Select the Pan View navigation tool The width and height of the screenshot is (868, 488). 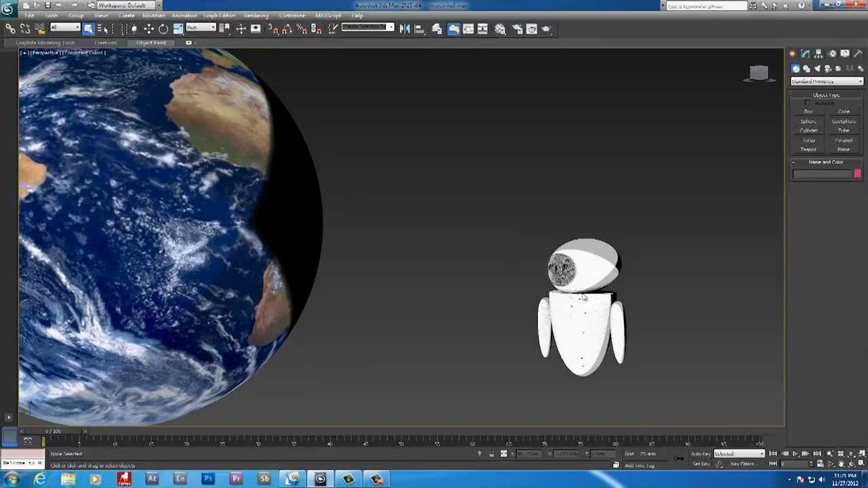[842, 464]
